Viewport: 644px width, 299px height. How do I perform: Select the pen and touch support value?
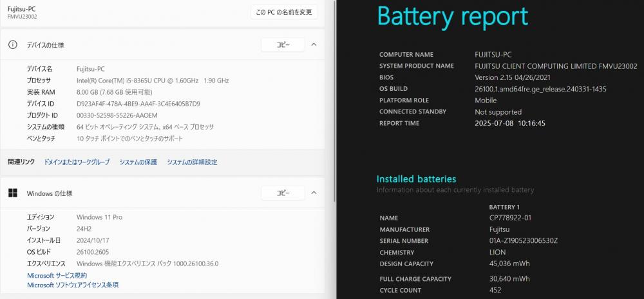[x=130, y=139]
